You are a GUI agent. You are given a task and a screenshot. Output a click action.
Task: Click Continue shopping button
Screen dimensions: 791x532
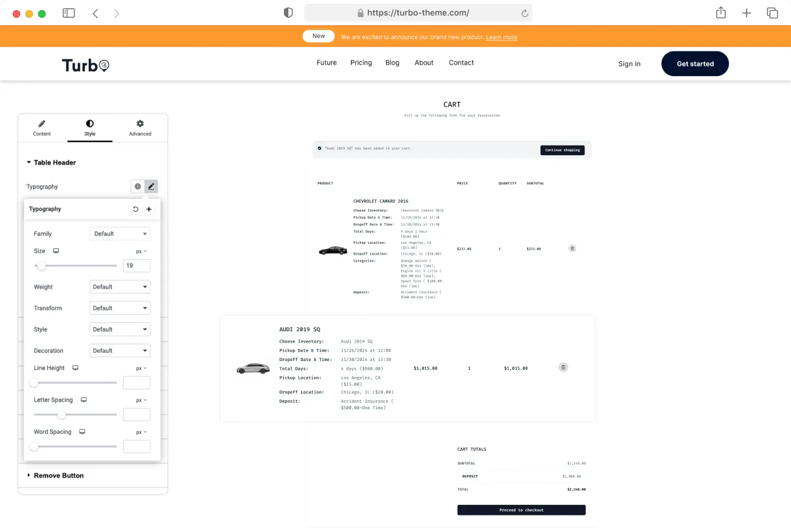click(562, 150)
